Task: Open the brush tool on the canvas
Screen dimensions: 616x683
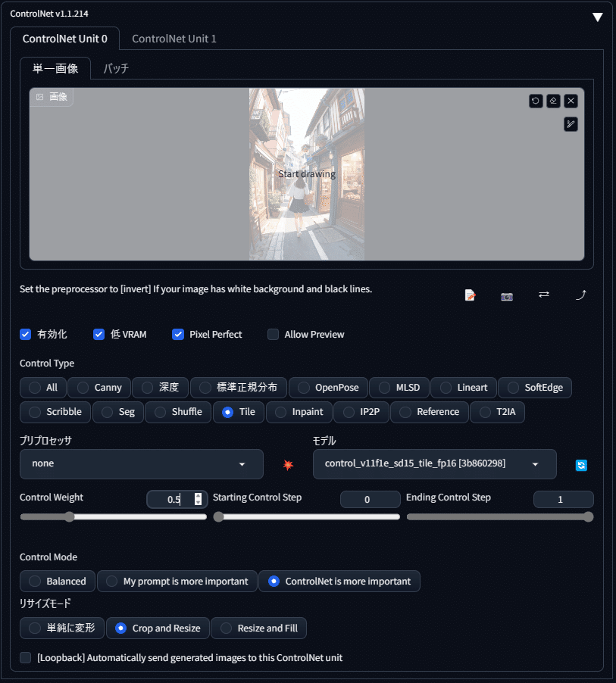Action: [x=571, y=125]
